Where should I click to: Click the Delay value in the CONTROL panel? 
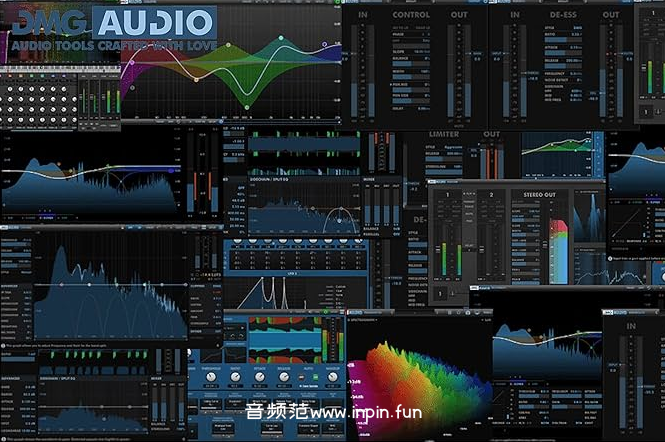click(424, 109)
